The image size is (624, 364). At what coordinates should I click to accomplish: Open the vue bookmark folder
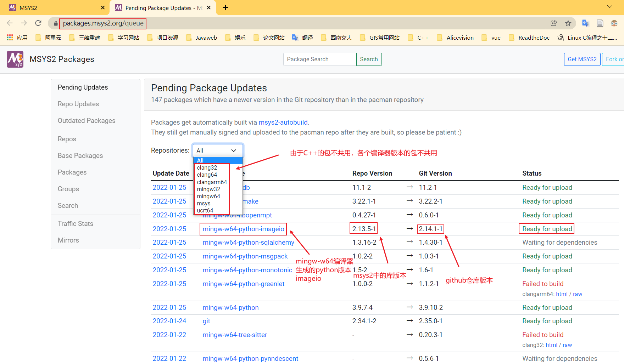[x=491, y=38]
